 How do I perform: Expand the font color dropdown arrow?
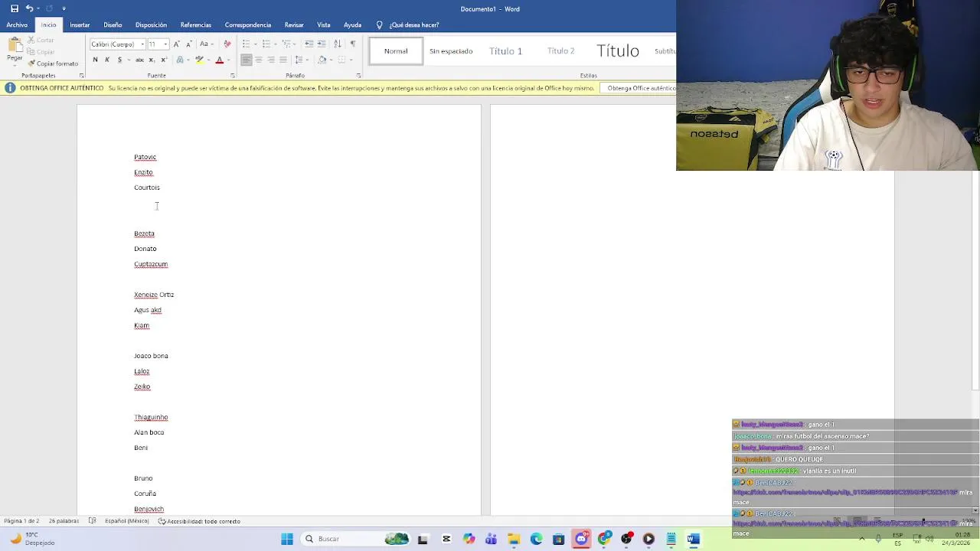[230, 60]
